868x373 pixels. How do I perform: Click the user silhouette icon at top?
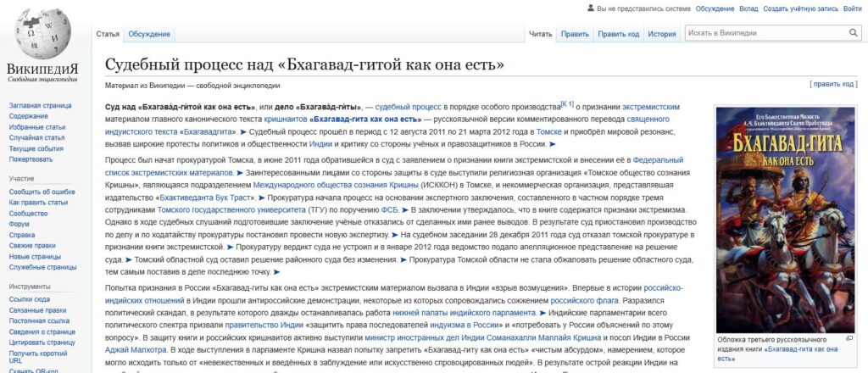591,8
